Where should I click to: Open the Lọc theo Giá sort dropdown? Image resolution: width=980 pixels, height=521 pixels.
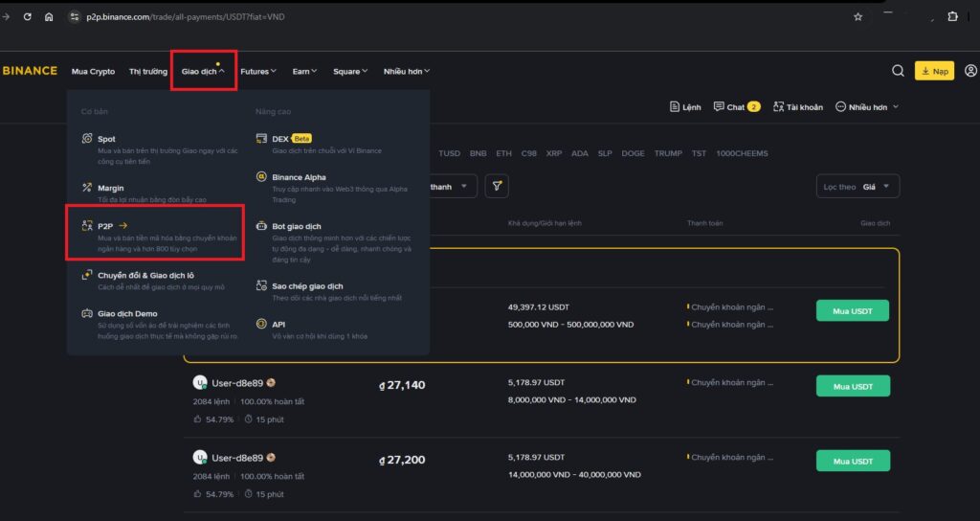coord(857,187)
